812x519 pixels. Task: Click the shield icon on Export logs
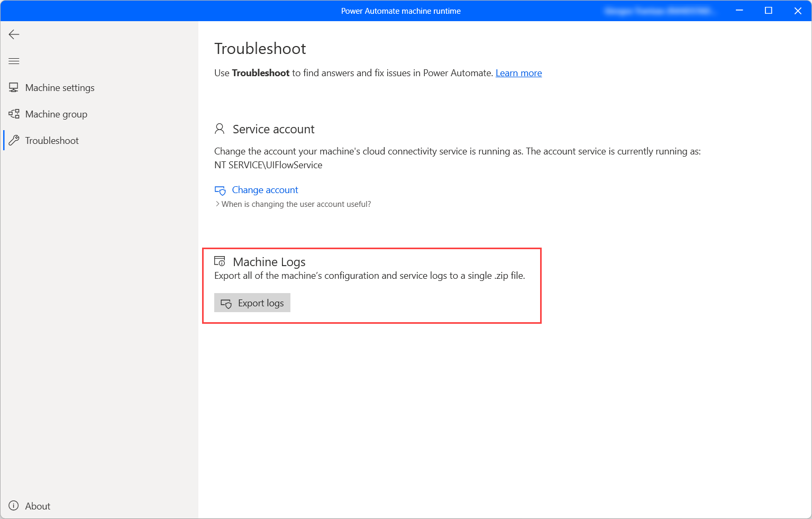click(226, 304)
